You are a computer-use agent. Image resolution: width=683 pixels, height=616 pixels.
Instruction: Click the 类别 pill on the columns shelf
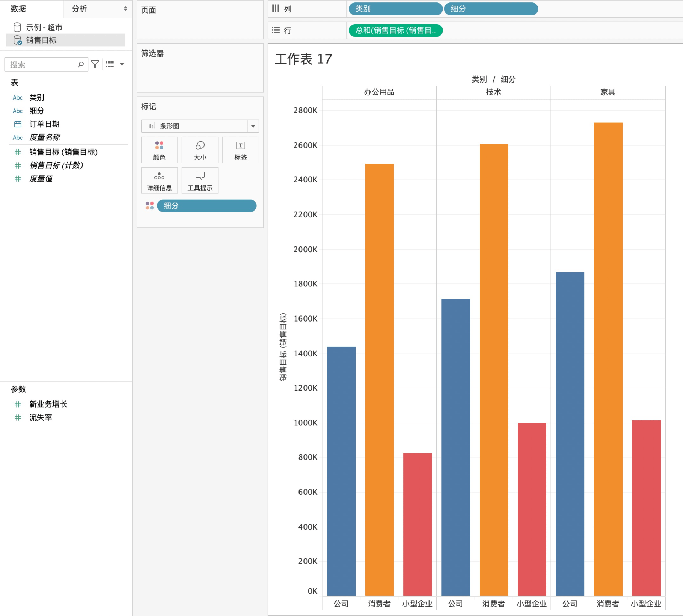395,9
